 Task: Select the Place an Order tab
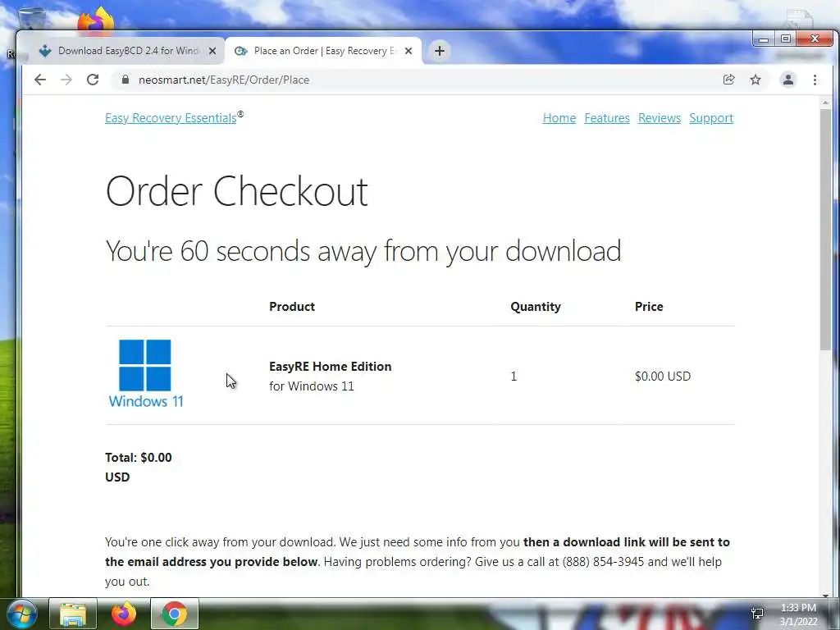[324, 51]
